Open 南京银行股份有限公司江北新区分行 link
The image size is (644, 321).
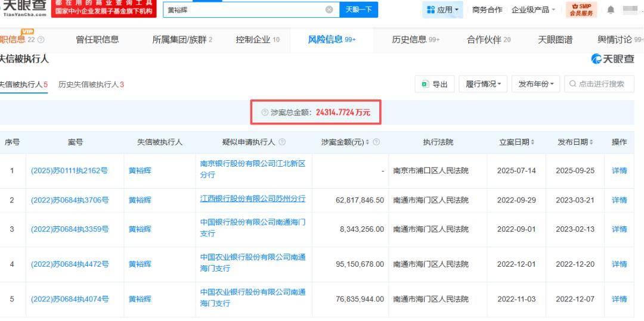coord(253,169)
